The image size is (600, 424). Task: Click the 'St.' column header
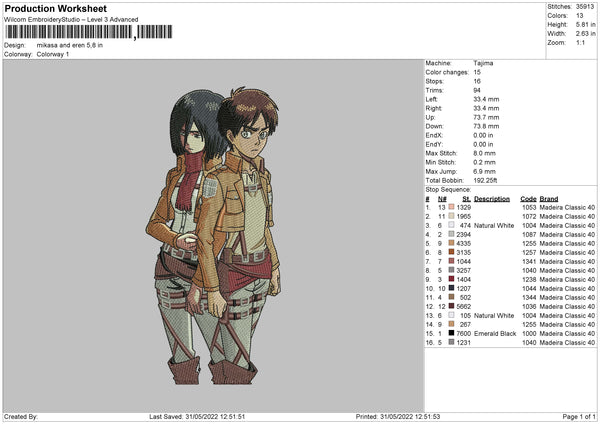tap(466, 199)
